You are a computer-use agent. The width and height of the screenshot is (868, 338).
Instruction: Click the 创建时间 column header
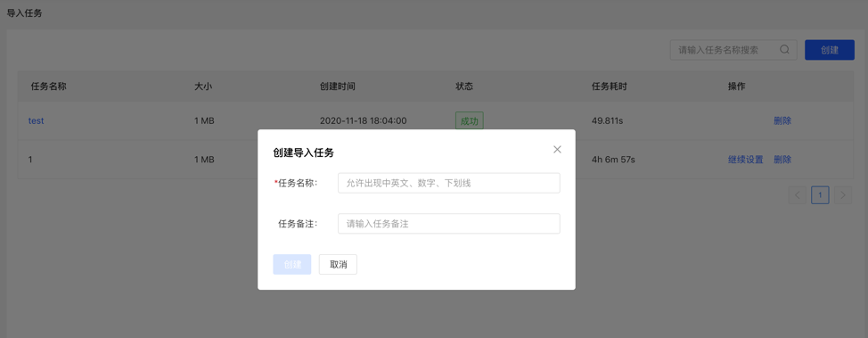(x=338, y=87)
